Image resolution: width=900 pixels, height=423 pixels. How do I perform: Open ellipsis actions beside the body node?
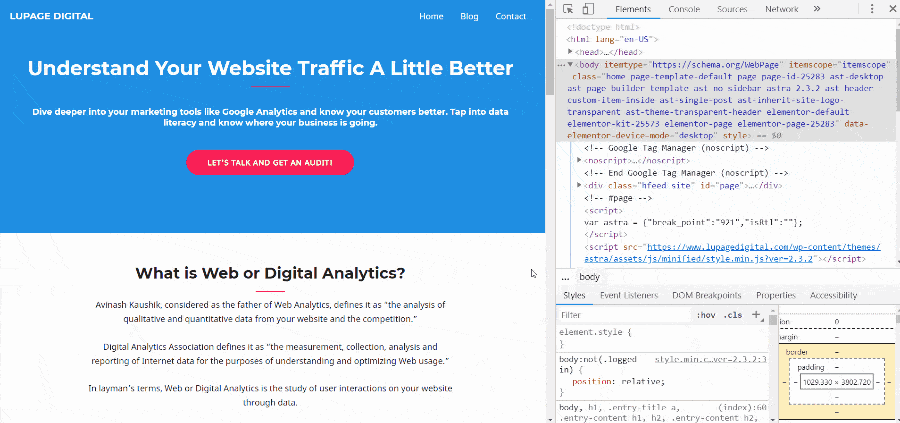(x=560, y=65)
